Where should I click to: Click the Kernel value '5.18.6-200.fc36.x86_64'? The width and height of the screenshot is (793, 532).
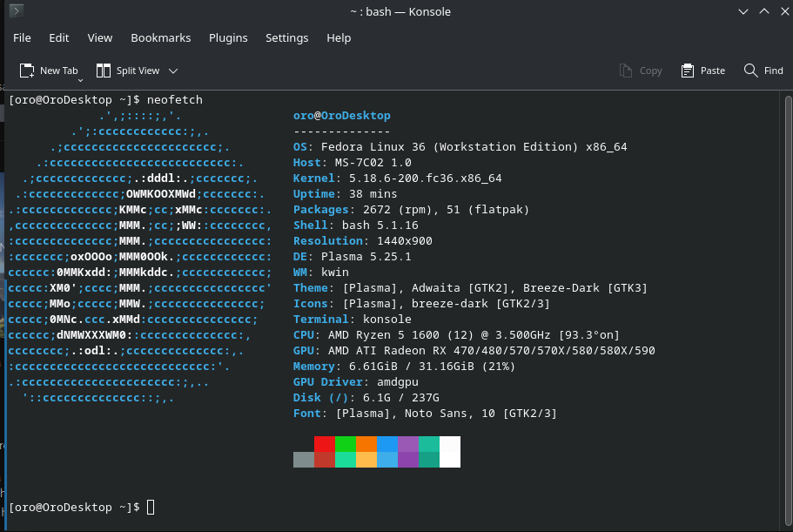click(x=426, y=178)
